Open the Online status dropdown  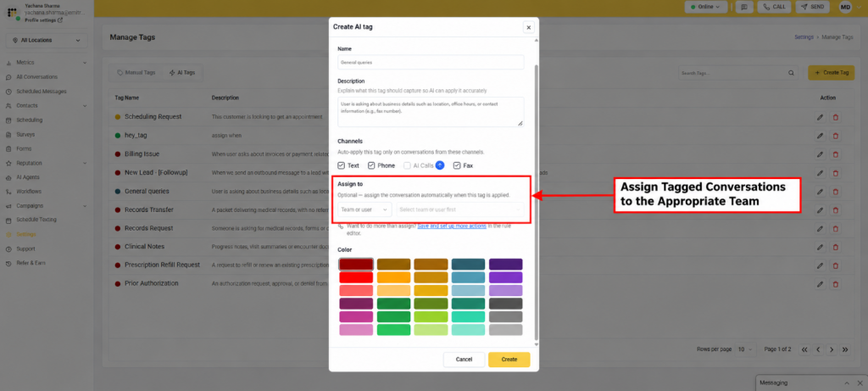(706, 7)
